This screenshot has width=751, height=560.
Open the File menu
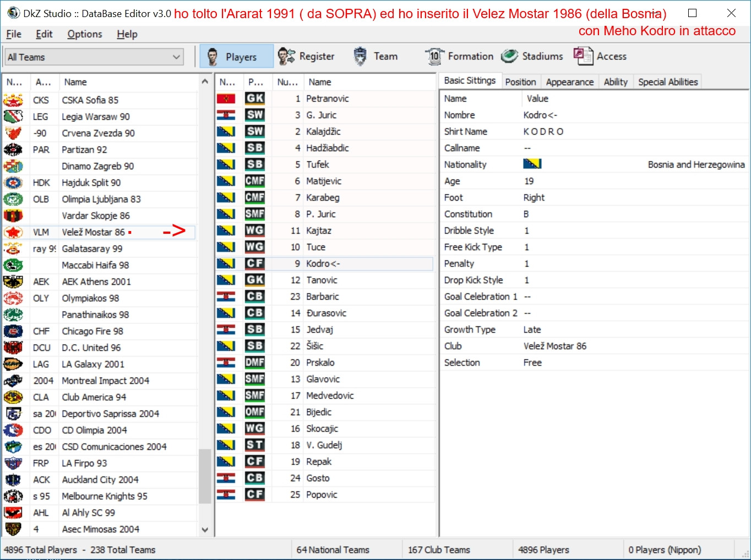(14, 34)
